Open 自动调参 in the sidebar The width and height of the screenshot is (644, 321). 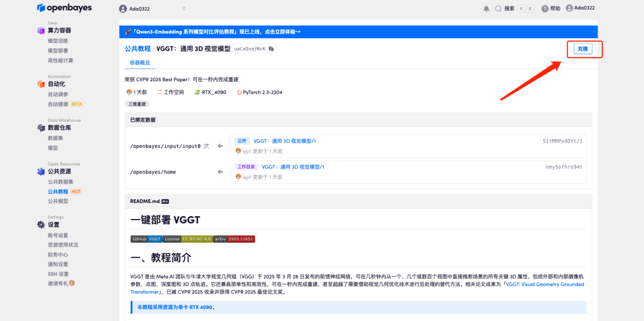pos(58,94)
